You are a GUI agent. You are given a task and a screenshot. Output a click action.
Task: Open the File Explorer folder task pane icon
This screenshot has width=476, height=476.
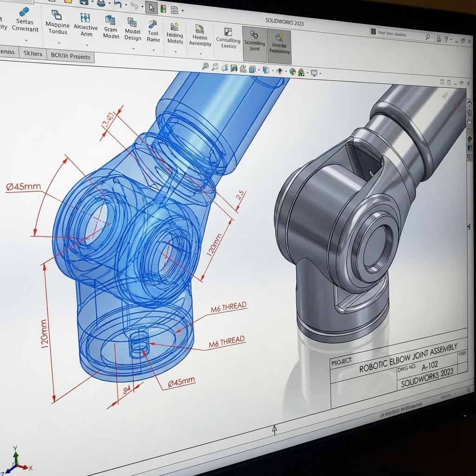tap(469, 122)
